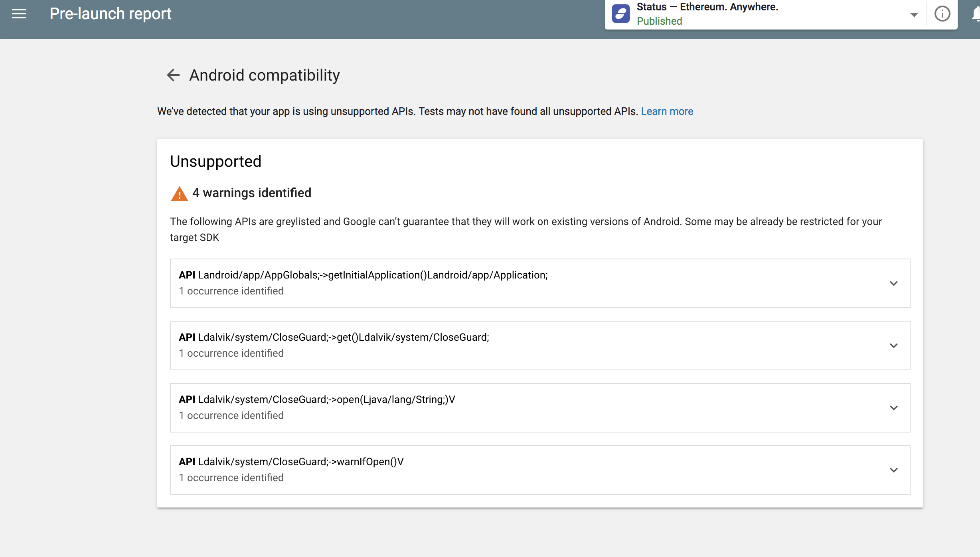This screenshot has width=980, height=557.
Task: Open the app selector dropdown arrow
Action: click(914, 15)
